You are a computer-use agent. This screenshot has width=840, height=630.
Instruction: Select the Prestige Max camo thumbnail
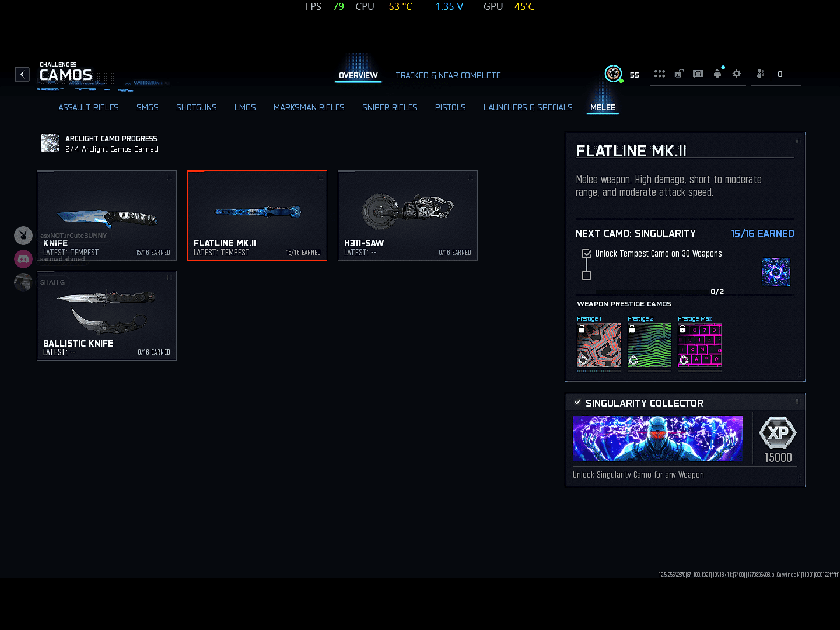[x=699, y=345]
